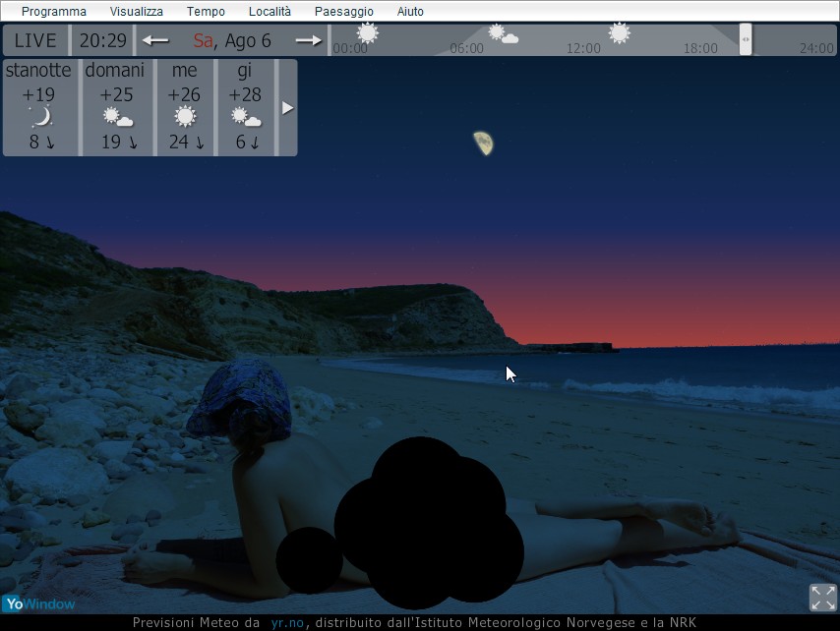840x631 pixels.
Task: Click the wind value 8 under stanotte
Action: click(34, 142)
